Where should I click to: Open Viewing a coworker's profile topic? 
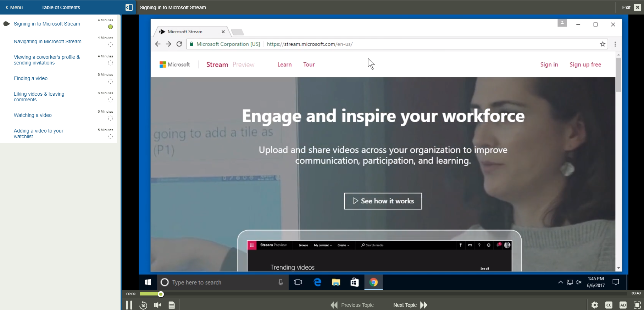click(47, 60)
